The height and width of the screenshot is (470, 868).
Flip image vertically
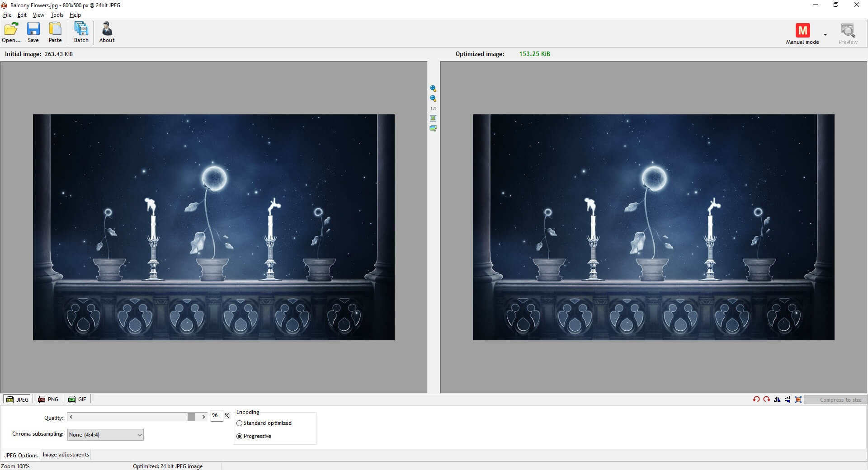click(788, 399)
